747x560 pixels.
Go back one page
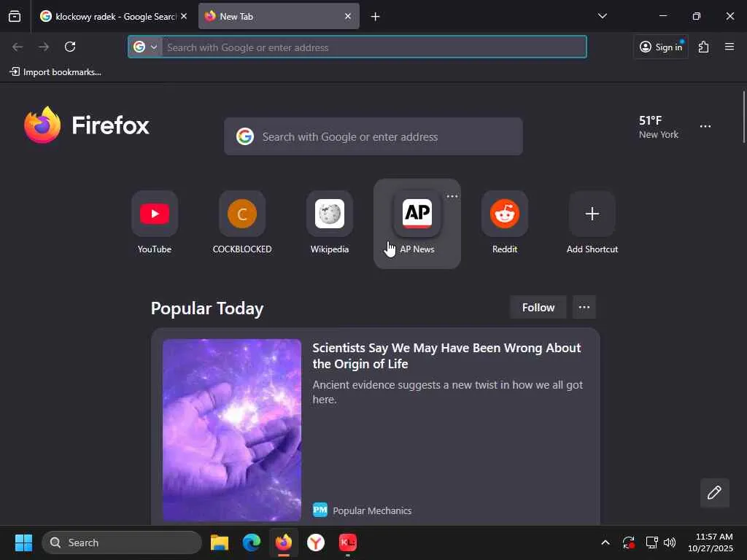click(x=18, y=47)
